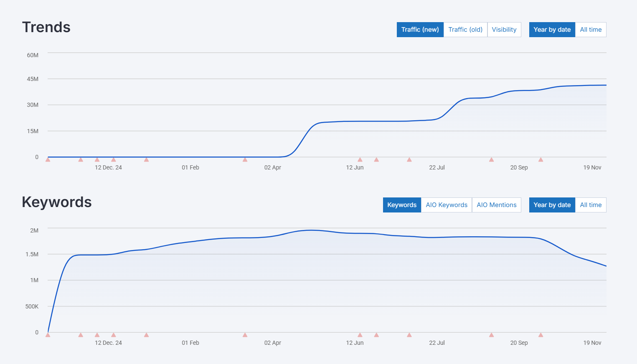Click the event marker near 12 Jun on Trends
637x364 pixels.
click(x=360, y=159)
